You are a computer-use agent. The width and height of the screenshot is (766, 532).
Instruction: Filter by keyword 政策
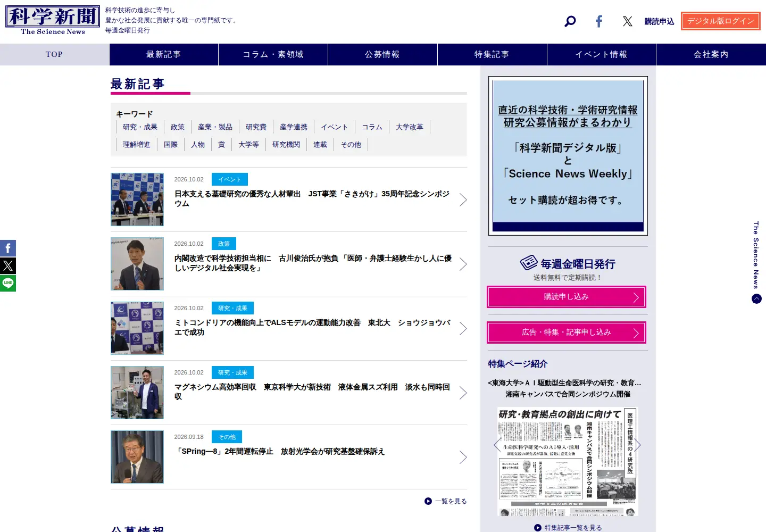point(178,127)
